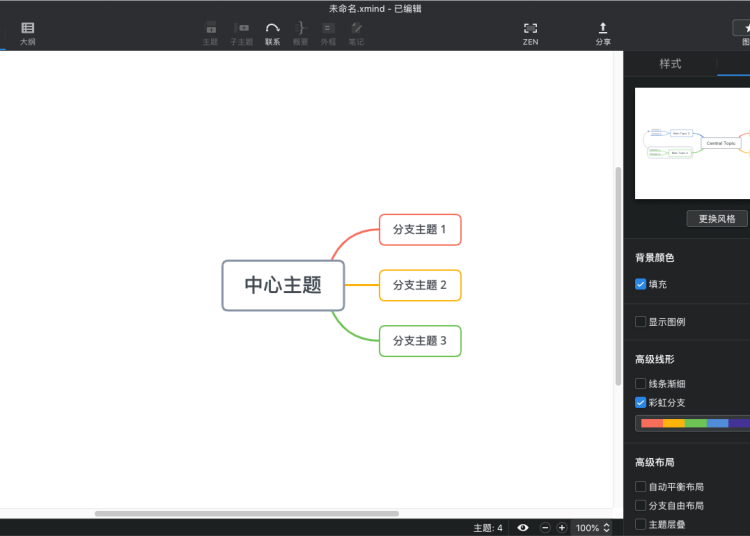750x536 pixels.
Task: Select the 分支主题 2 node
Action: [420, 285]
